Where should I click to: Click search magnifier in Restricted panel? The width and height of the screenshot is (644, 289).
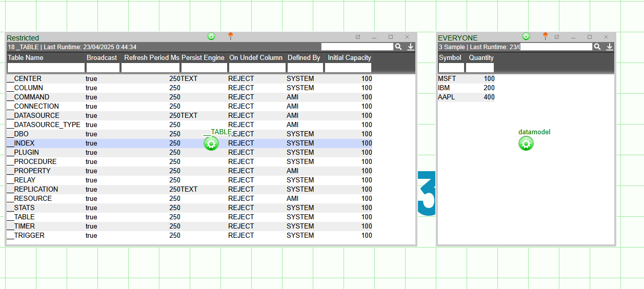(x=398, y=47)
